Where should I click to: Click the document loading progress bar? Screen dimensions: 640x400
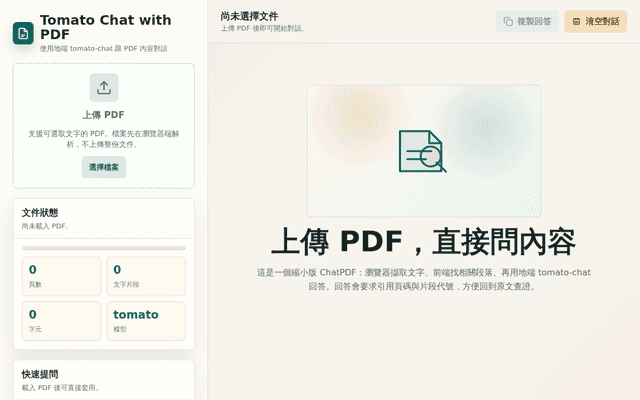click(104, 248)
